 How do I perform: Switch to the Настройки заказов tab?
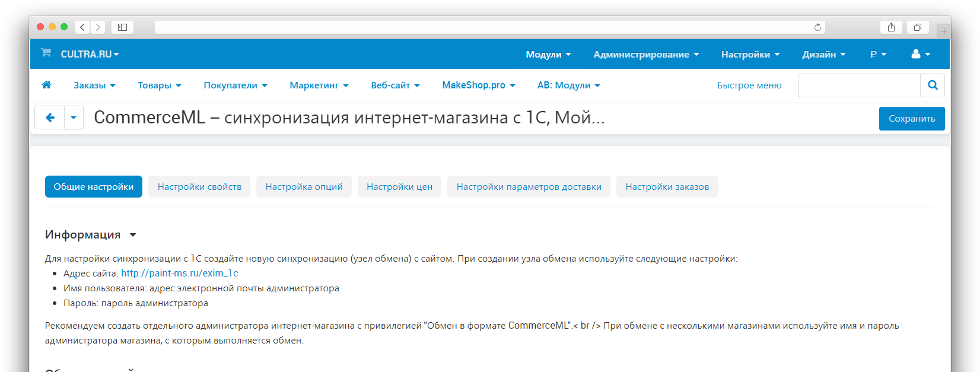(x=667, y=187)
